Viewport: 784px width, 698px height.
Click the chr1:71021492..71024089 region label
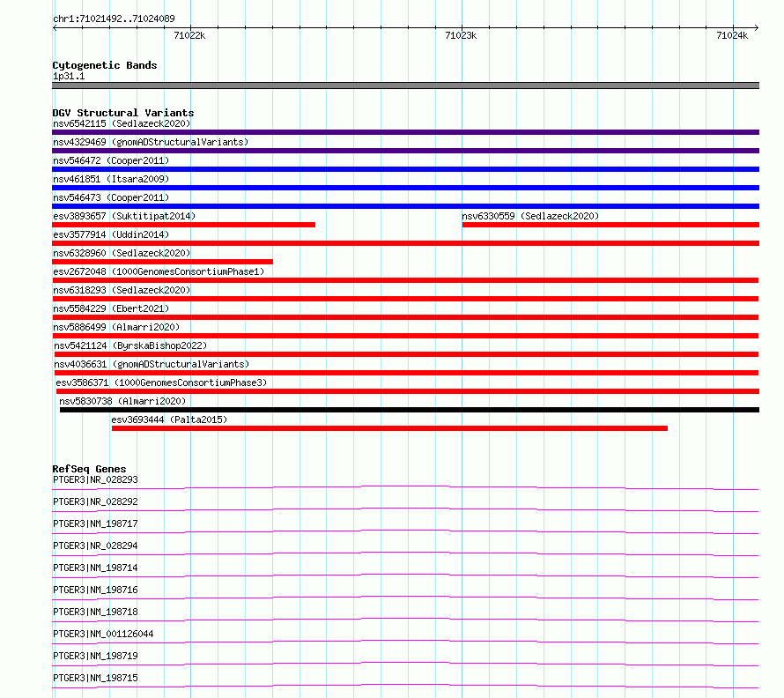(x=114, y=19)
